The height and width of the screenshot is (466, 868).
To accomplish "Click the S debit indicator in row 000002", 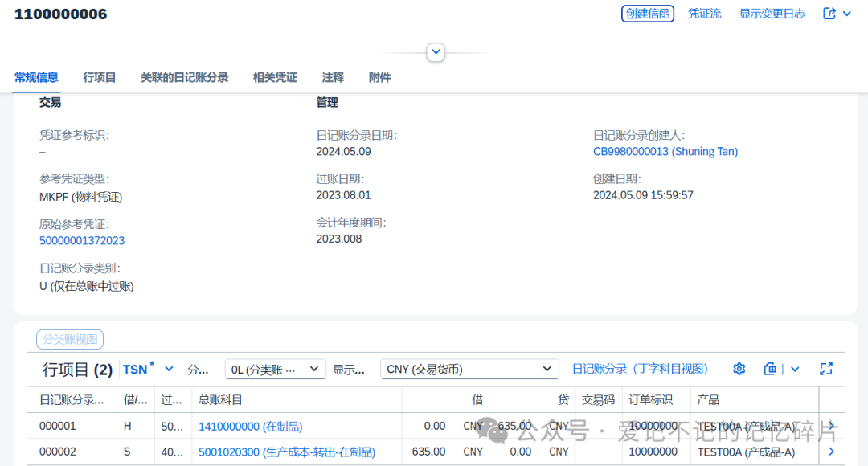I will pos(127,452).
